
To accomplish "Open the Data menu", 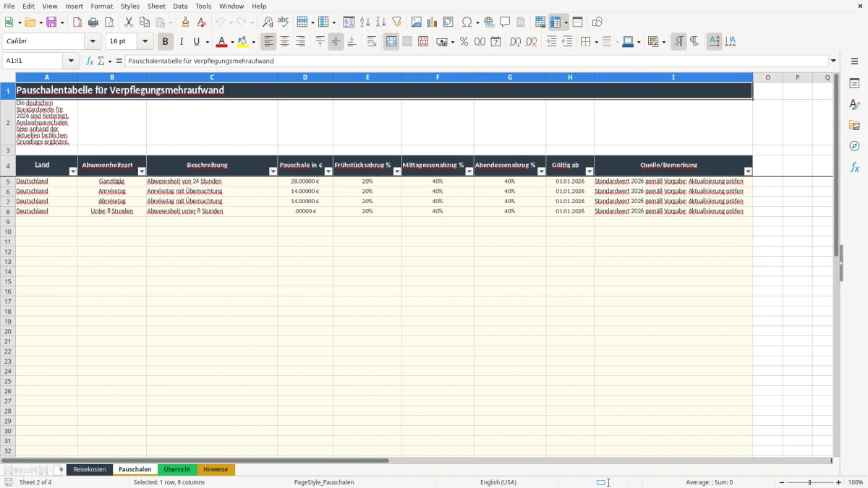I will point(180,6).
